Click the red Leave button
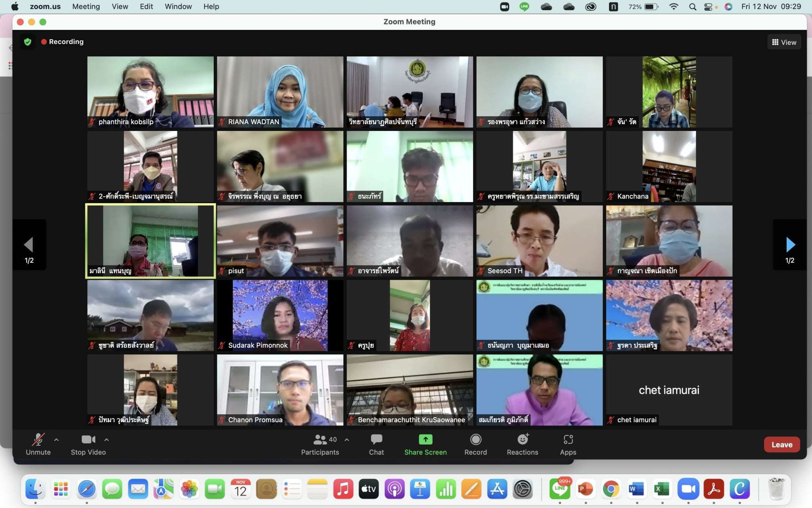Screen dimensions: 812x508 pyautogui.click(x=781, y=444)
